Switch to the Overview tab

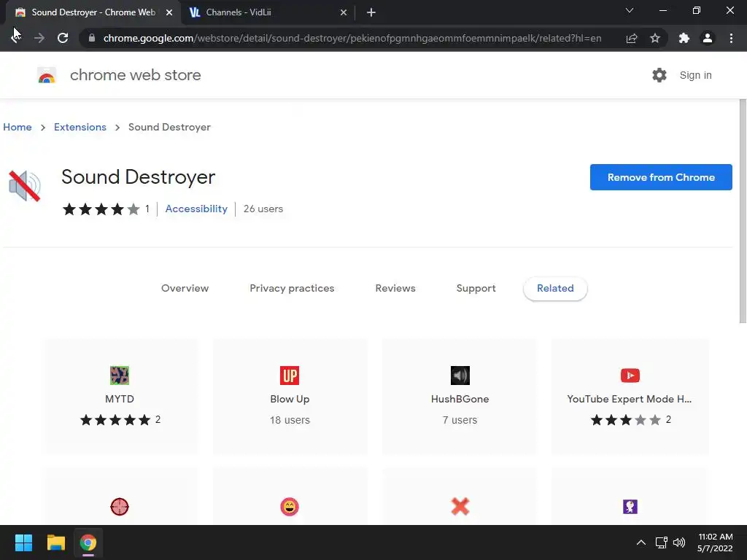click(x=185, y=288)
